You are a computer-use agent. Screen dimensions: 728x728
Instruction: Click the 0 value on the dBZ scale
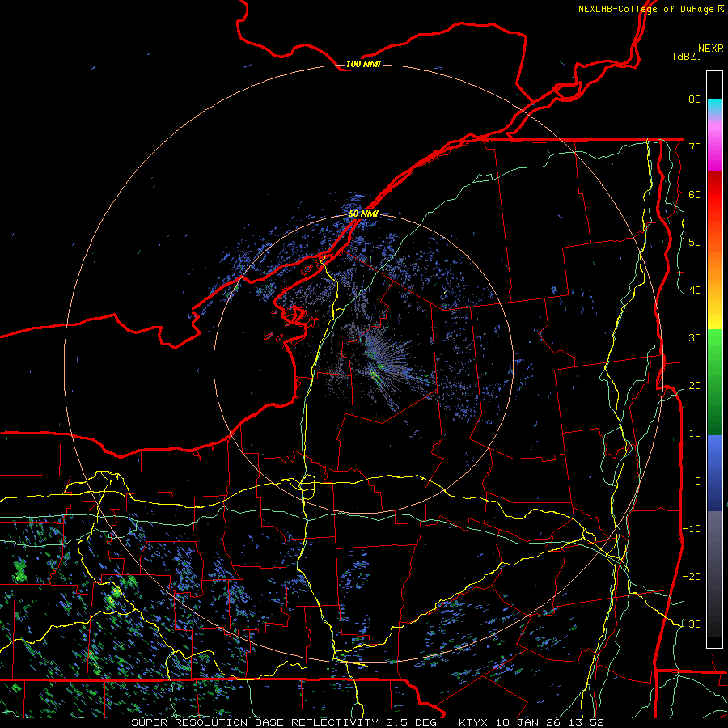click(x=698, y=481)
